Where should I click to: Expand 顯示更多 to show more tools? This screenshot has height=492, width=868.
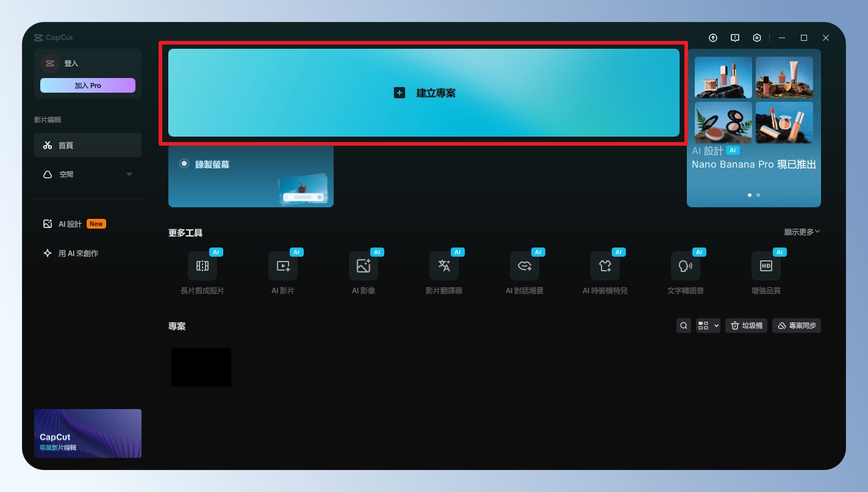point(802,232)
